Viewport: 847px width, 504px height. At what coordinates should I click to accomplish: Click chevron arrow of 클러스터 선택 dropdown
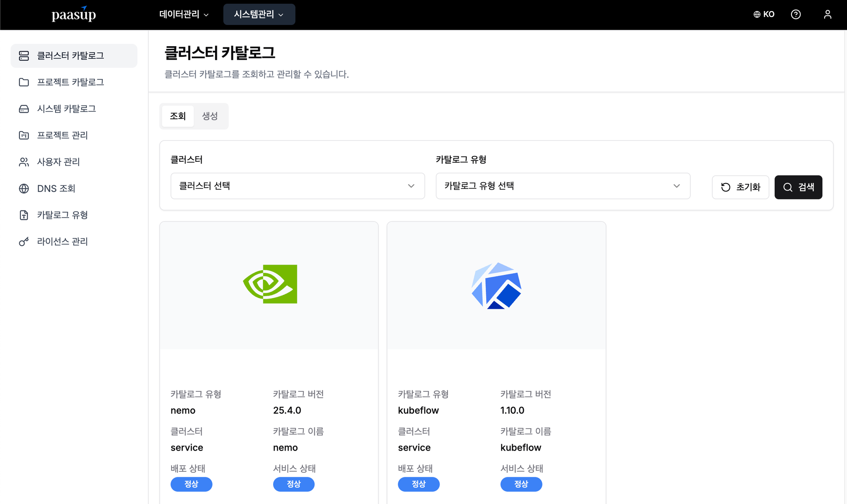coord(411,186)
